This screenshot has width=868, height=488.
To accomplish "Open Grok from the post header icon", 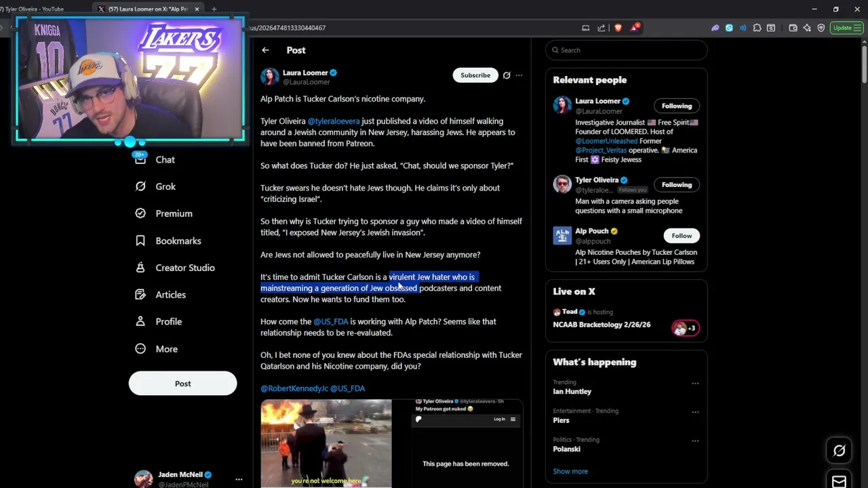I will (507, 75).
